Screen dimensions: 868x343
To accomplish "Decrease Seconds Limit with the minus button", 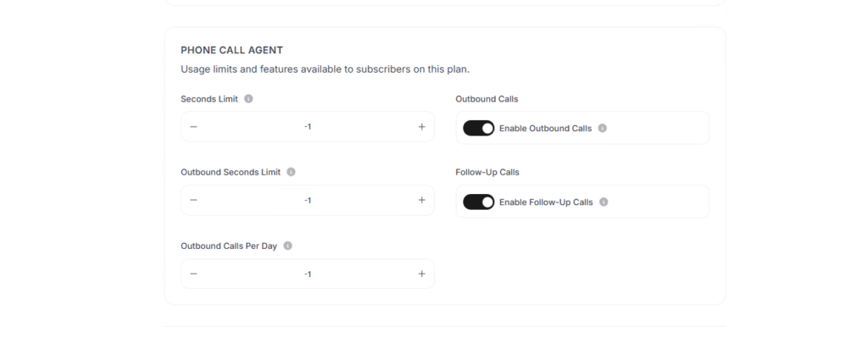I will coord(193,127).
